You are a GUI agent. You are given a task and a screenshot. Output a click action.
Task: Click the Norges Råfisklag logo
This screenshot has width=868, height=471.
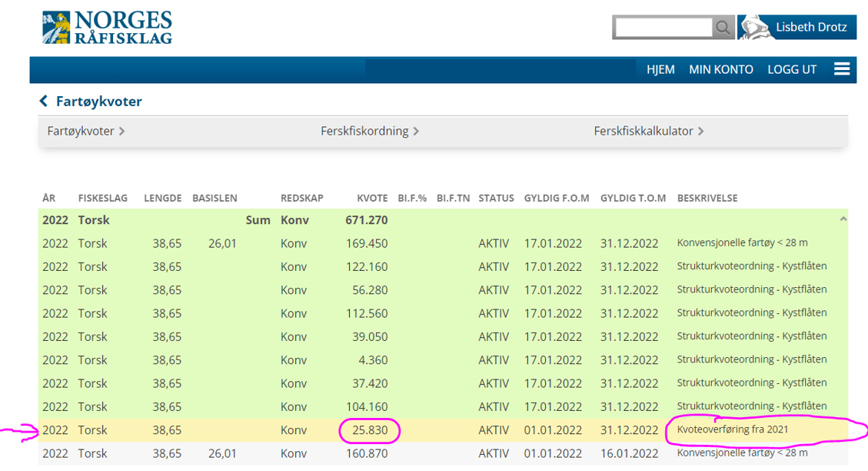point(107,28)
